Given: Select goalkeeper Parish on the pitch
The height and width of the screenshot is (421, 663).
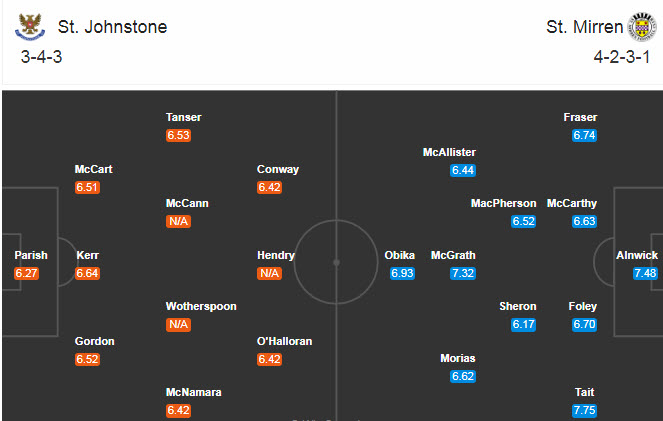Looking at the screenshot, I should tap(31, 255).
